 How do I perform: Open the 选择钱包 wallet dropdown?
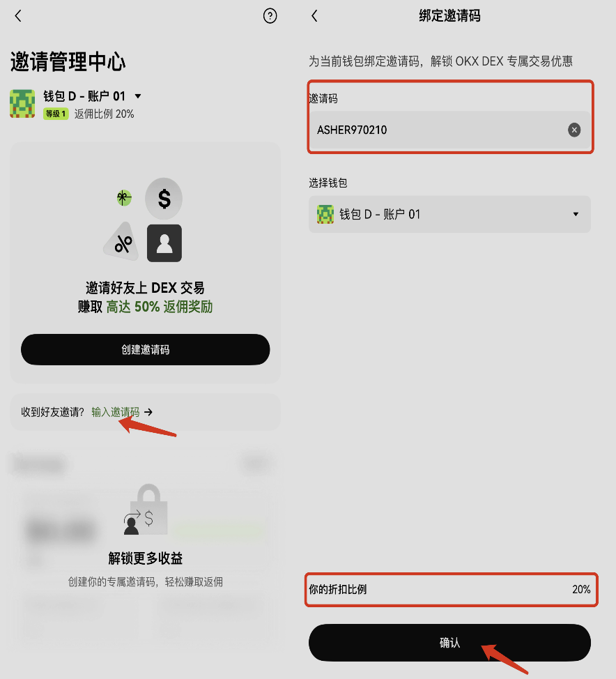coord(449,214)
